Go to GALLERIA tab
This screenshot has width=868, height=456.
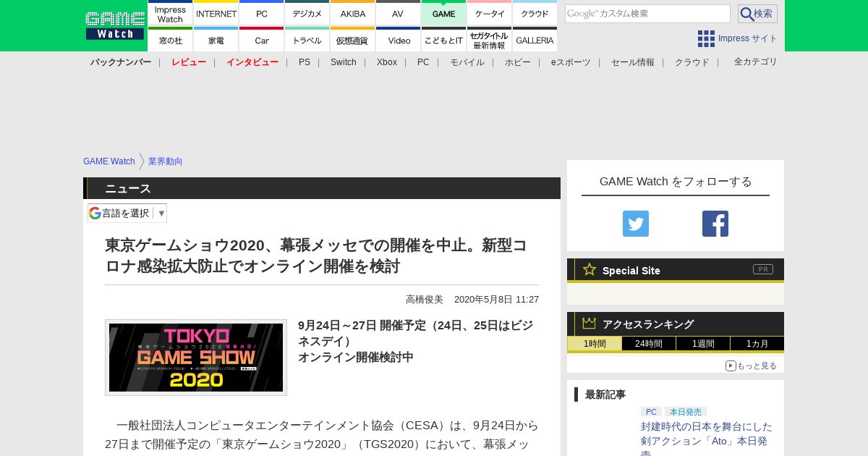(535, 40)
